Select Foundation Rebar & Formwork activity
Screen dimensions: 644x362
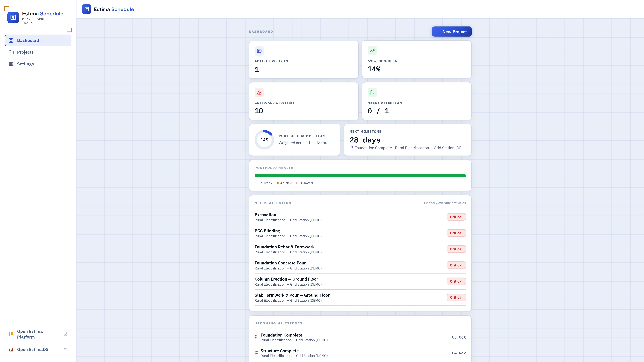pos(360,249)
